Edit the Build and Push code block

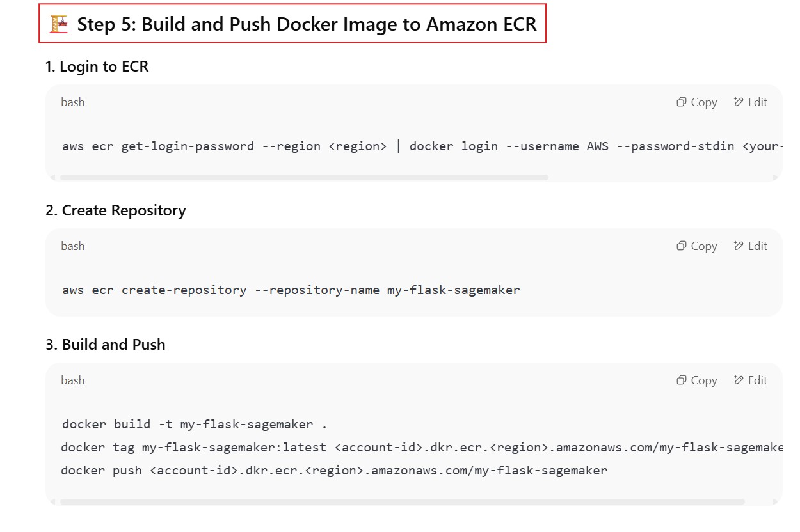(750, 380)
